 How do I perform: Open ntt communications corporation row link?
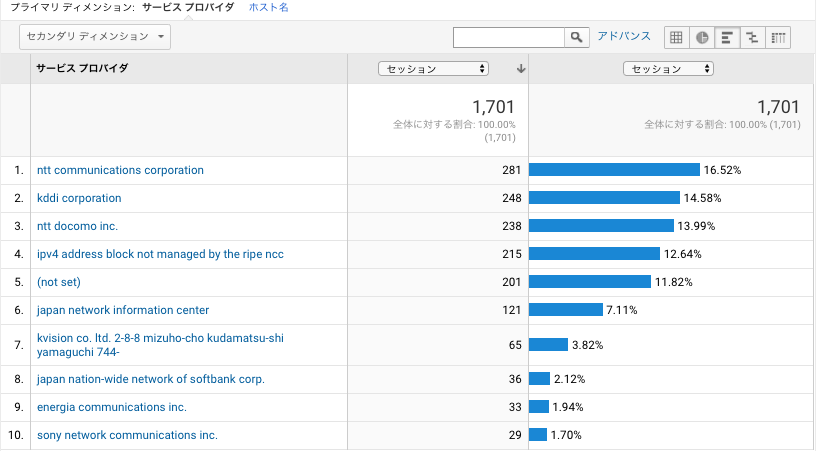[120, 170]
